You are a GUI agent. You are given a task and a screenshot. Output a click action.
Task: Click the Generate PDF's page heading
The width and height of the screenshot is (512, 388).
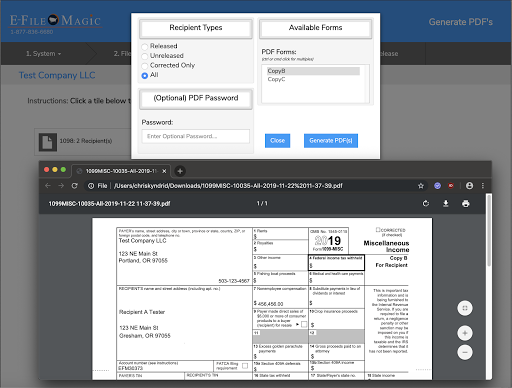(461, 22)
